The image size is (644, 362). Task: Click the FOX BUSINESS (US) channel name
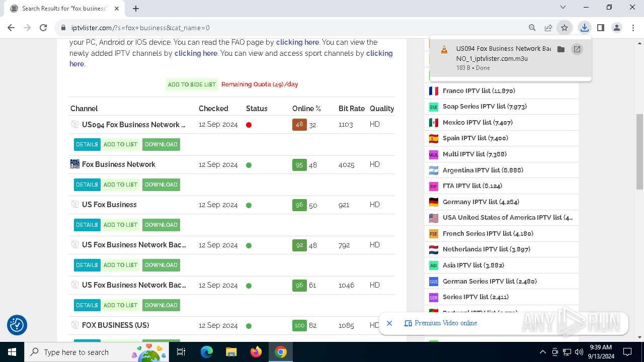pos(115,325)
